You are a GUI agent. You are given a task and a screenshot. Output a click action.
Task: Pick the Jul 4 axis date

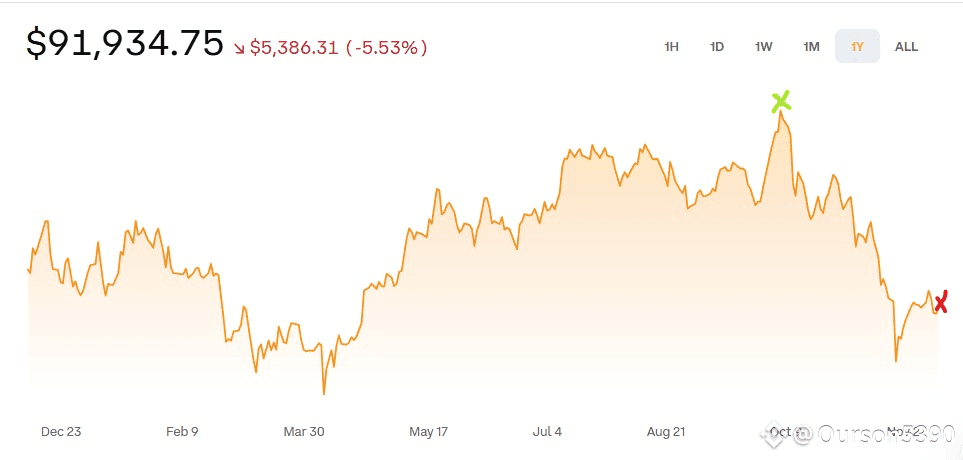tap(547, 432)
